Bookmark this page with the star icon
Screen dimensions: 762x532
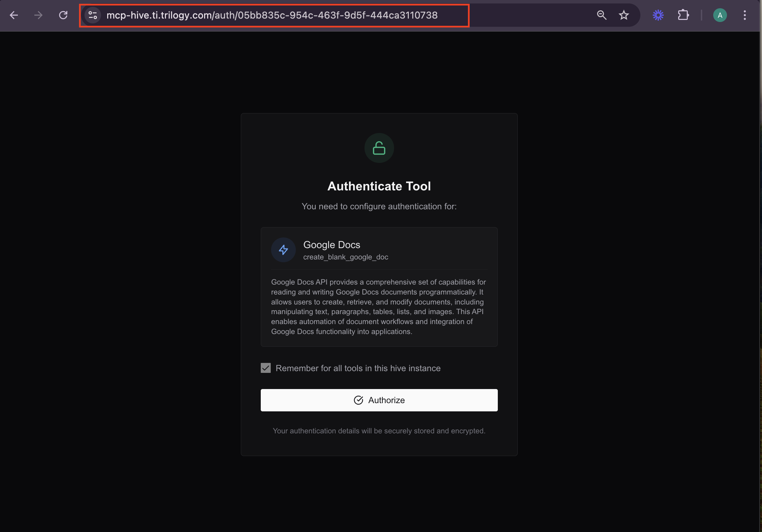624,15
